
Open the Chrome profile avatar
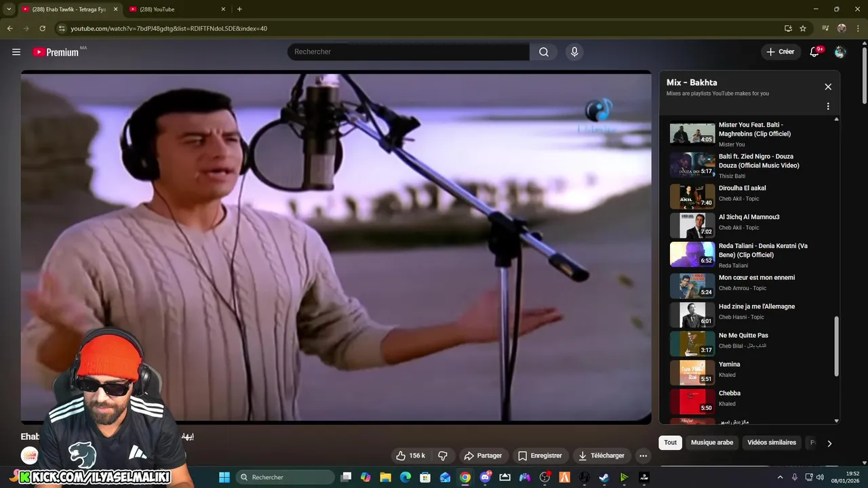(842, 28)
